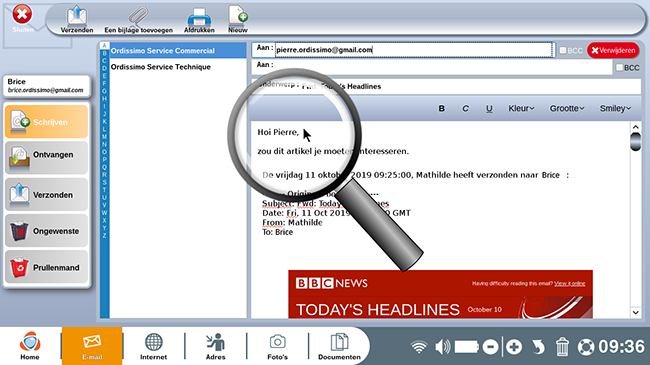Image resolution: width=650 pixels, height=365 pixels.
Task: Open the Ongewenste spam folder
Action: 46,231
